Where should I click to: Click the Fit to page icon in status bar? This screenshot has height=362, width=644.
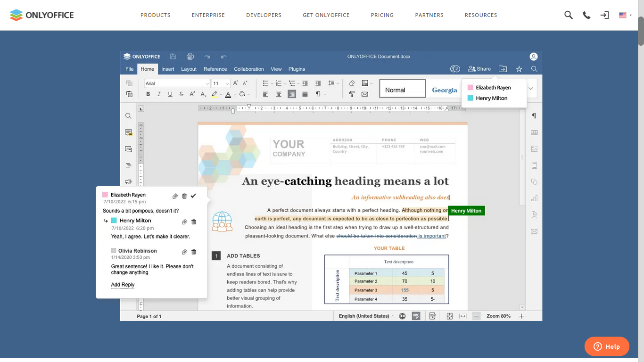click(x=450, y=316)
